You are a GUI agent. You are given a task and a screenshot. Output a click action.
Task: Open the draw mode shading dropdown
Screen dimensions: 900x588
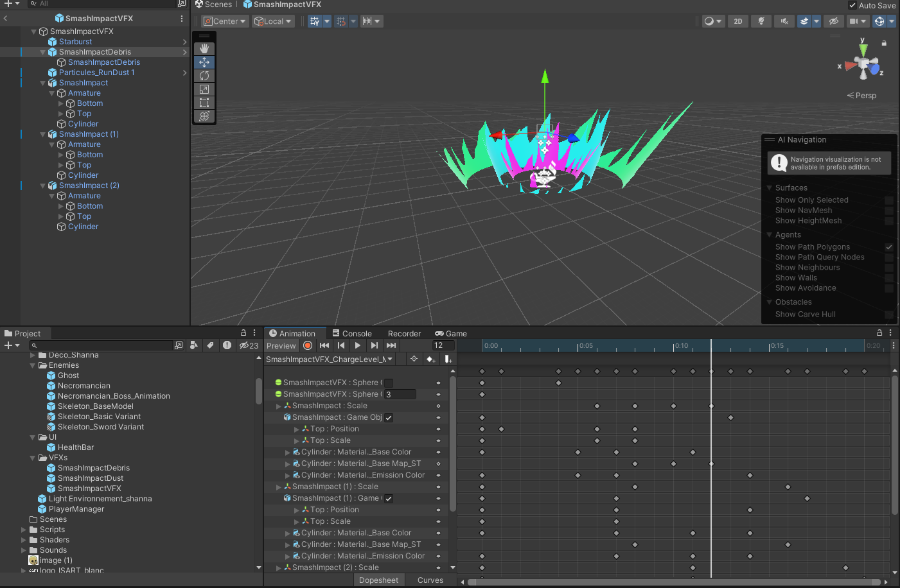[712, 21]
